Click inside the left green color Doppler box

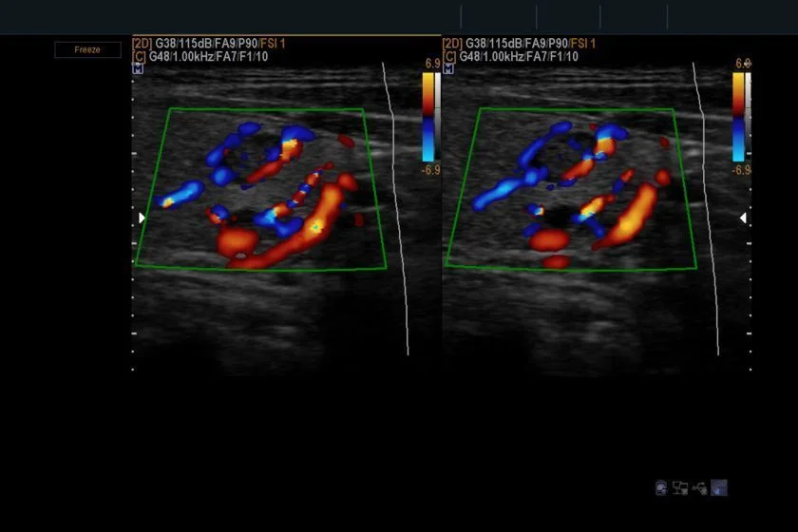tap(260, 188)
